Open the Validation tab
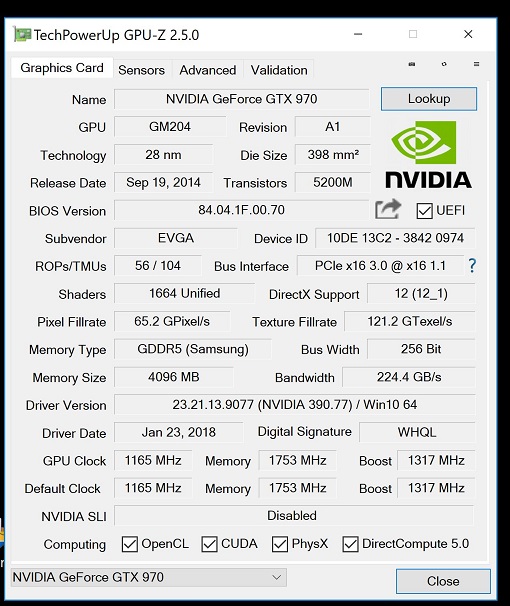Screen dimensions: 510x606 279,70
